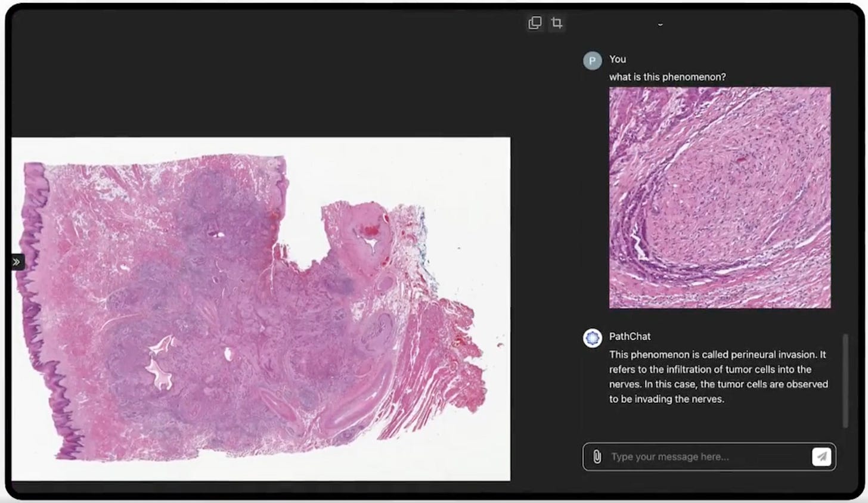
Task: Click the copy/duplicate view icon
Action: click(535, 23)
